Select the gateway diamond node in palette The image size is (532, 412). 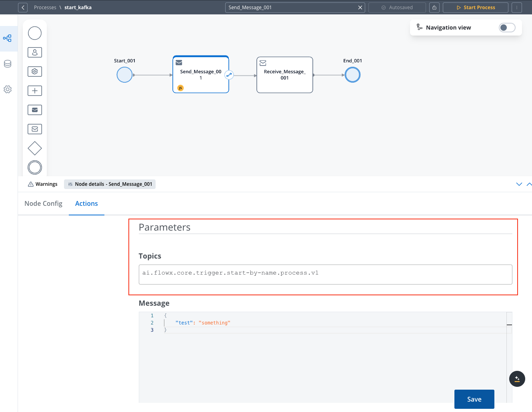coord(35,148)
